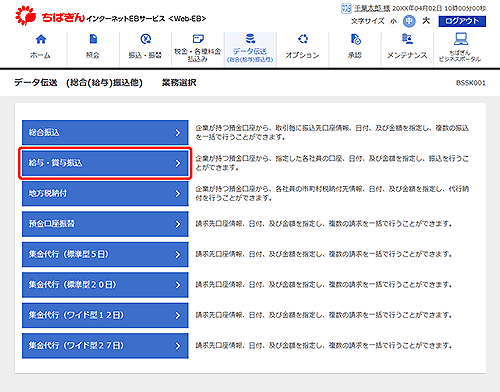Select the オプション menu label
Viewport: 500px width, 392px height.
click(x=302, y=55)
